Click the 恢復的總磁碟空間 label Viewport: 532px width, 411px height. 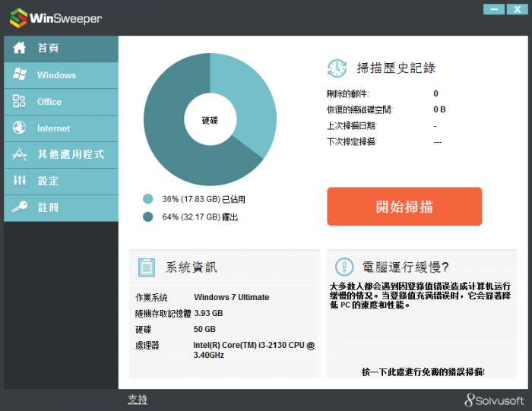pos(359,109)
